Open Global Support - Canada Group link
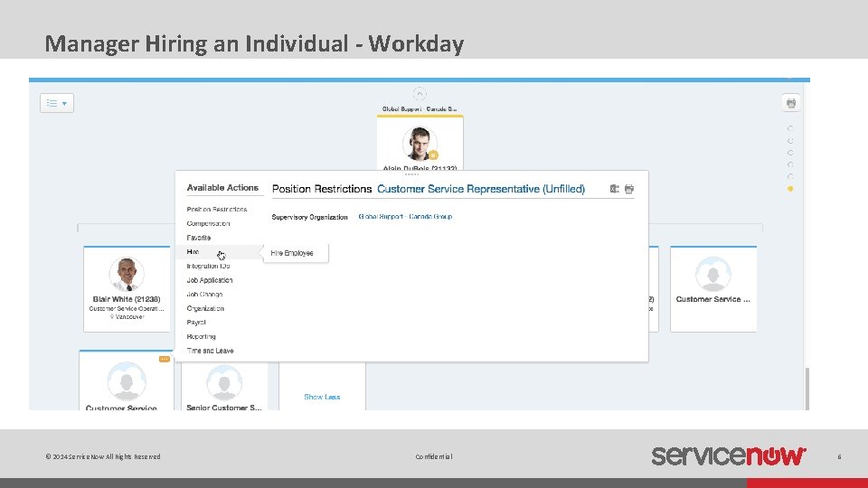The width and height of the screenshot is (868, 488). tap(405, 216)
